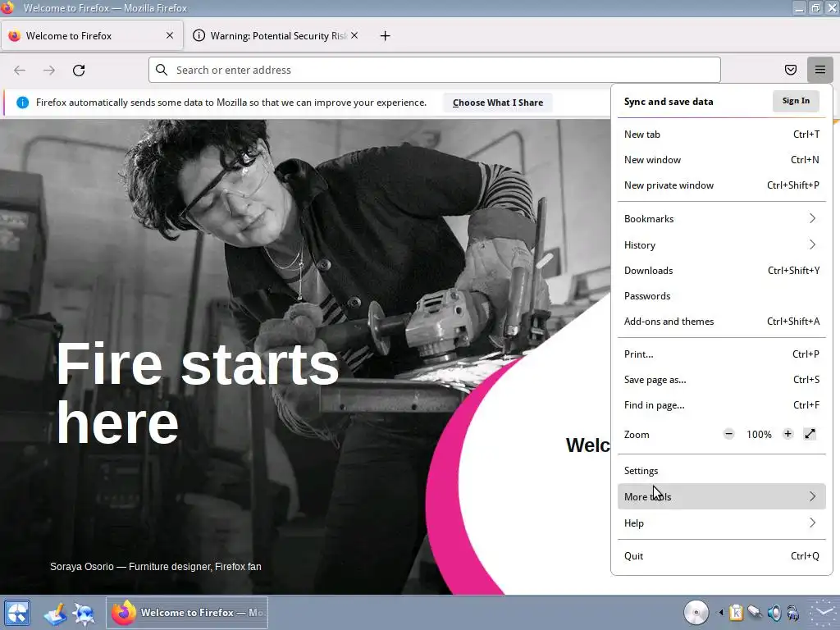Open the network tray icon
The height and width of the screenshot is (630, 840).
click(793, 612)
